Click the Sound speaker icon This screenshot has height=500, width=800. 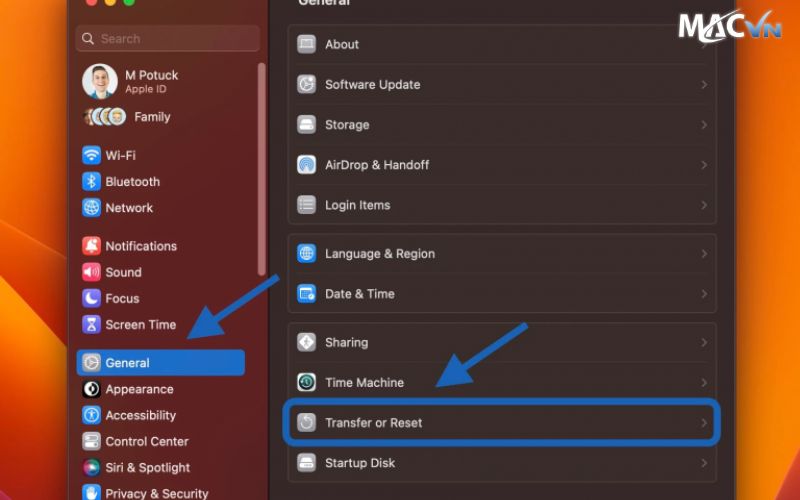(91, 272)
